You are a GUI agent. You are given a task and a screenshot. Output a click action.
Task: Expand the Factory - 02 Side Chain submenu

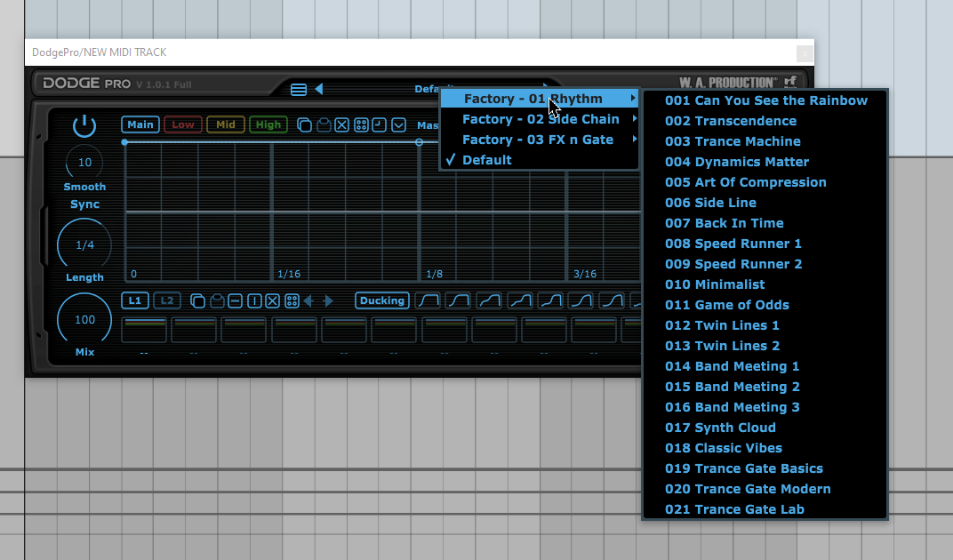coord(540,119)
